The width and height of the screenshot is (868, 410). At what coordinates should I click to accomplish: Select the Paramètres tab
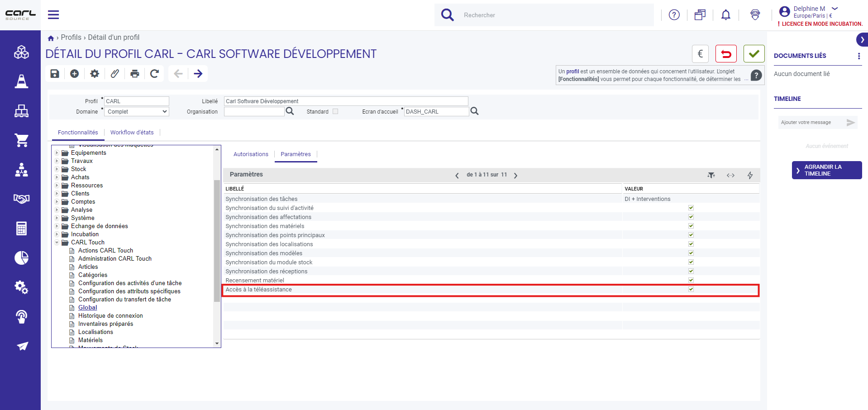click(296, 154)
